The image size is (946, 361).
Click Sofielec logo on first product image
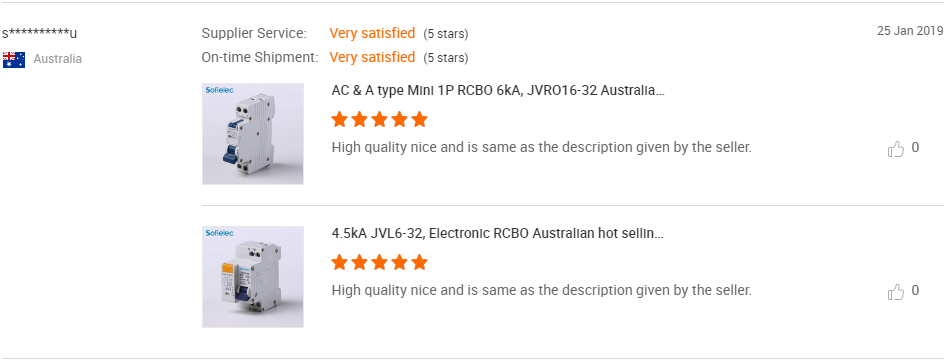pyautogui.click(x=220, y=90)
